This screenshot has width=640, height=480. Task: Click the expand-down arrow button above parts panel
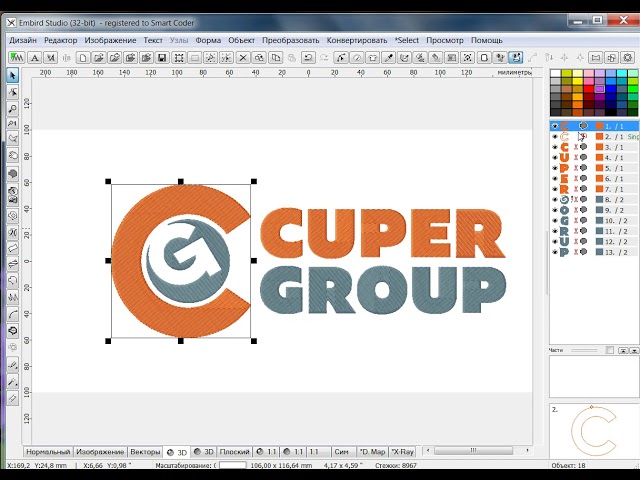pos(634,350)
